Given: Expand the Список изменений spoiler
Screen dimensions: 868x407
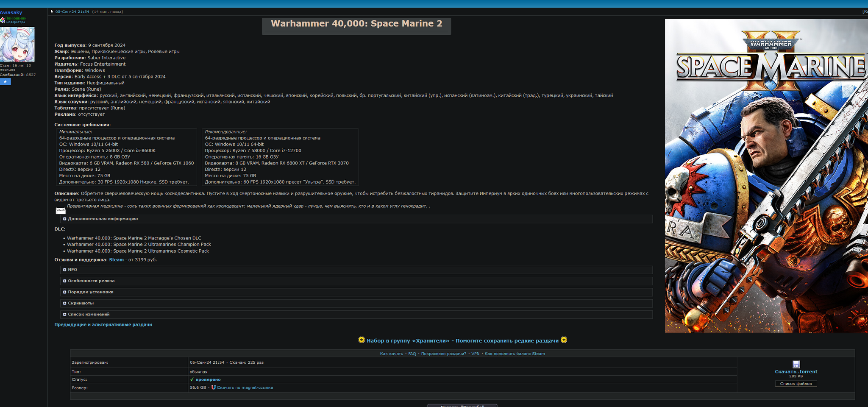Looking at the screenshot, I should point(356,314).
